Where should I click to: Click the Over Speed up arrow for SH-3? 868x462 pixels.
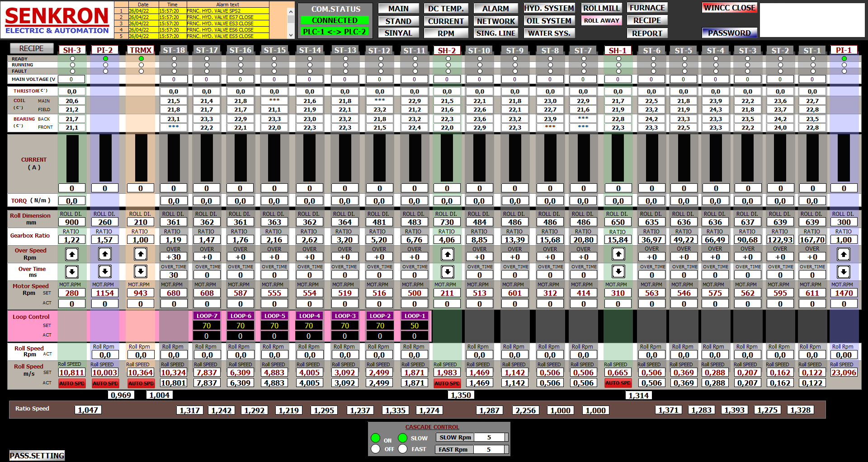click(x=72, y=254)
